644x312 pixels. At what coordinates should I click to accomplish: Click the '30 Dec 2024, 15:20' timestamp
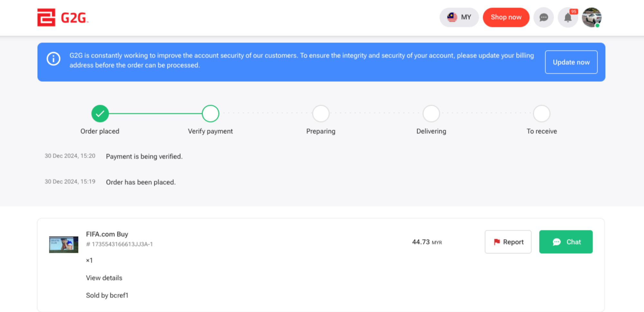70,156
